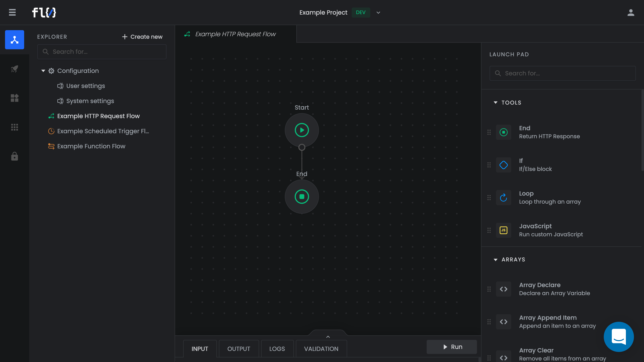The width and height of the screenshot is (644, 362).
Task: Open the project environment dropdown chevron
Action: coord(378,13)
